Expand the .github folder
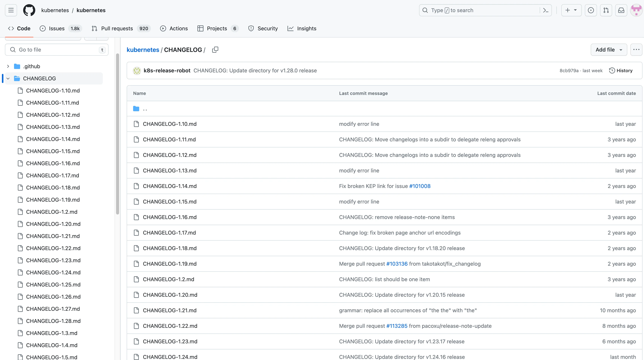The image size is (644, 360). click(x=8, y=67)
